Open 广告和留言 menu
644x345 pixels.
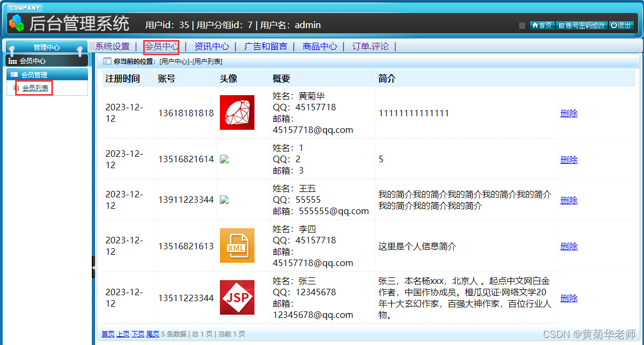(x=266, y=47)
